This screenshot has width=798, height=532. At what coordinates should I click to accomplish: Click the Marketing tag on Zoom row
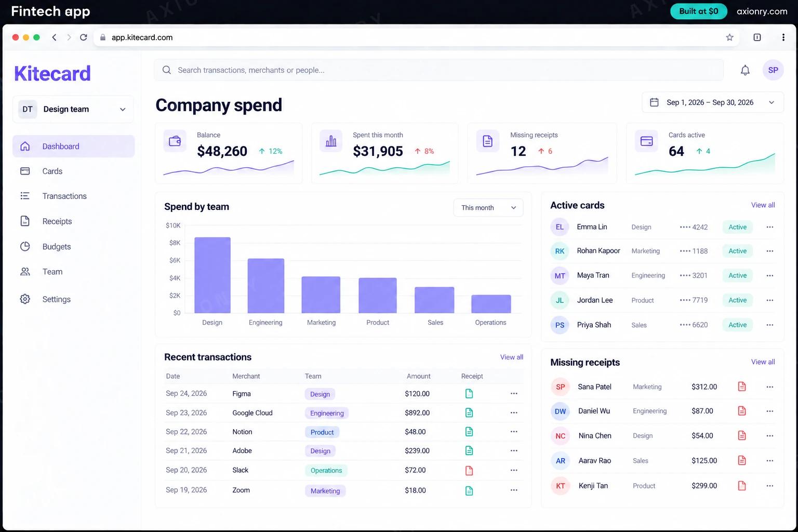[x=325, y=491]
